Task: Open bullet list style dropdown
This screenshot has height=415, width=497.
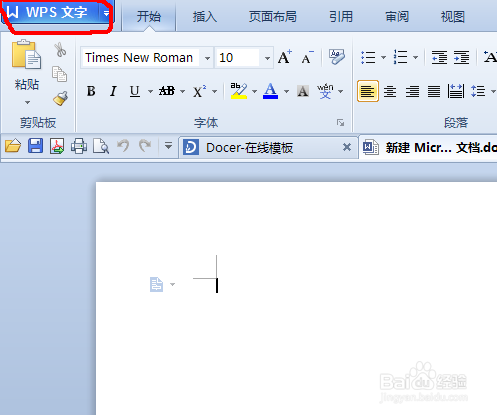Action: point(383,58)
